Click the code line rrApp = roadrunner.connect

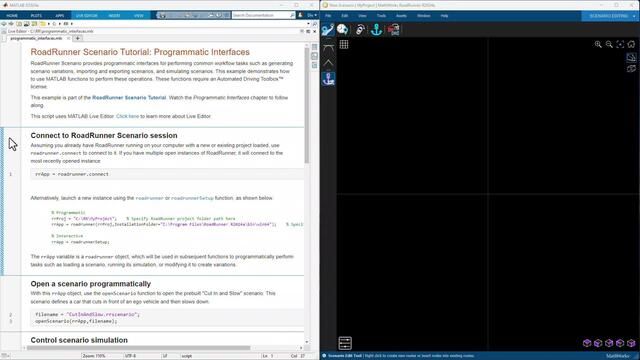point(72,174)
